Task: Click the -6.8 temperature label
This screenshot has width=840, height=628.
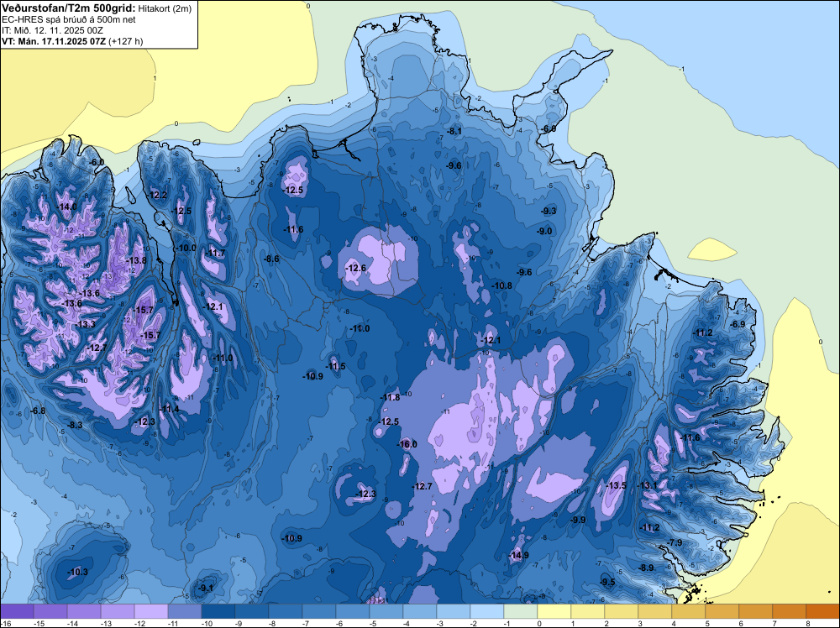Action: [x=38, y=411]
